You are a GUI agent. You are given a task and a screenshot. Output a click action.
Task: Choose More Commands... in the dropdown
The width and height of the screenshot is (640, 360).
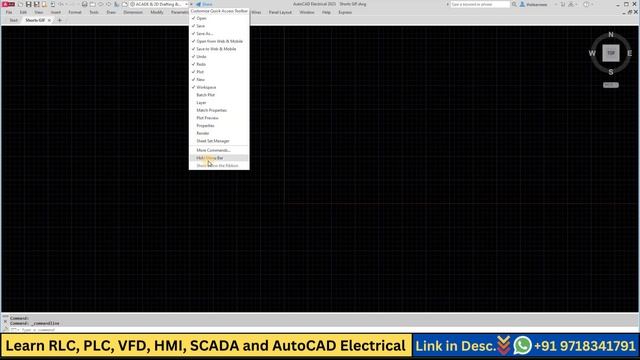tap(219, 150)
